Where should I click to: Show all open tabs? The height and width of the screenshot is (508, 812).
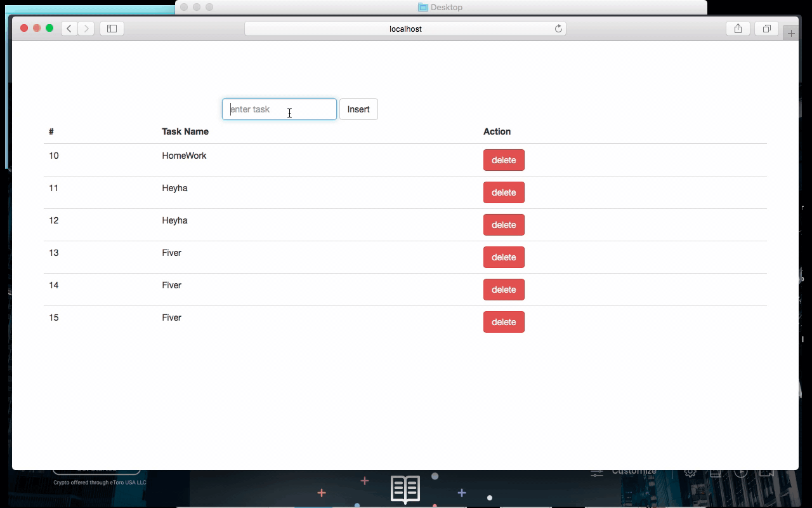point(766,28)
